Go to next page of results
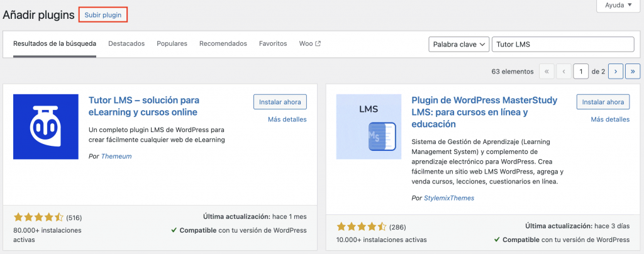 [x=616, y=72]
